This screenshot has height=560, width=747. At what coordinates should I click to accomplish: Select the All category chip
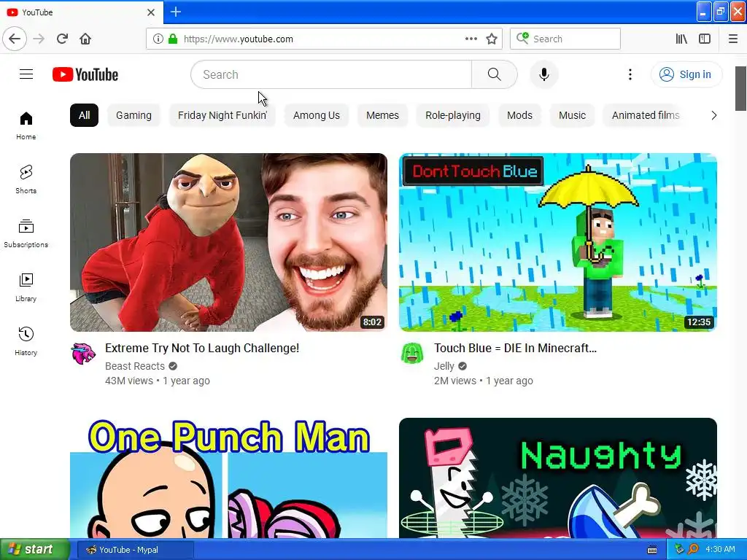85,115
